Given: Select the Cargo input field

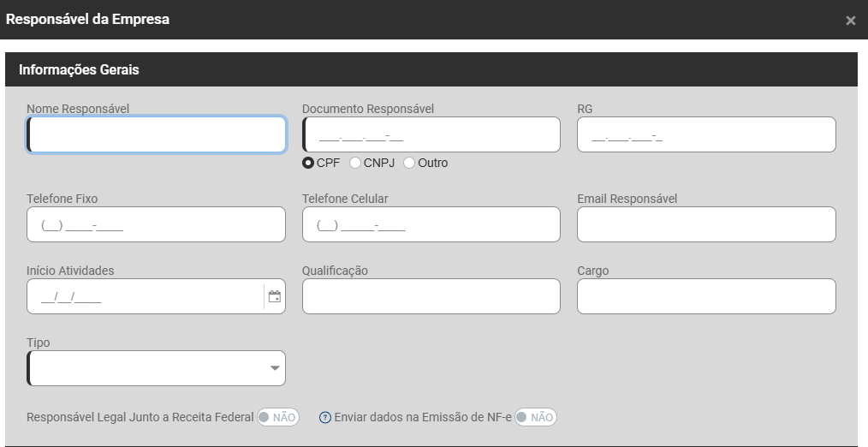Looking at the screenshot, I should pyautogui.click(x=706, y=296).
